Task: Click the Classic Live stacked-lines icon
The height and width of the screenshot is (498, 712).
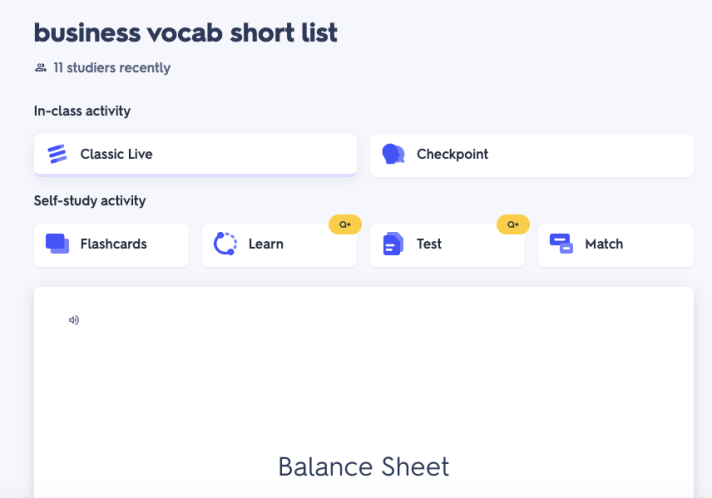Action: tap(57, 154)
